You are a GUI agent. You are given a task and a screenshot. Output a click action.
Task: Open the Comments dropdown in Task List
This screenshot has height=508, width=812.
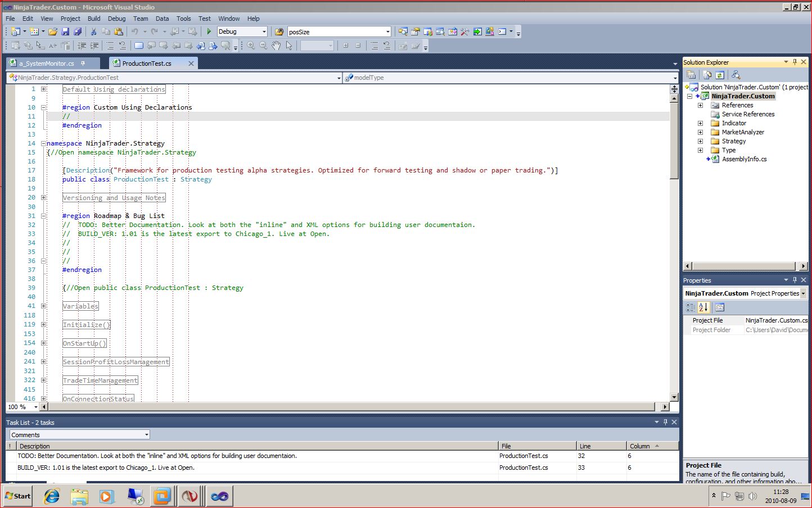[x=146, y=434]
